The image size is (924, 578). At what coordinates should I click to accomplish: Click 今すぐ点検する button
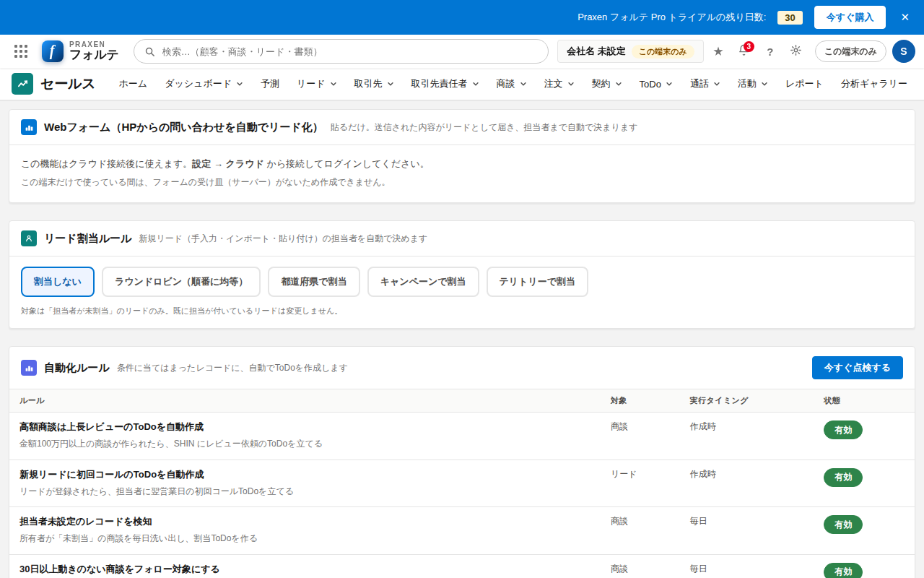click(x=858, y=368)
